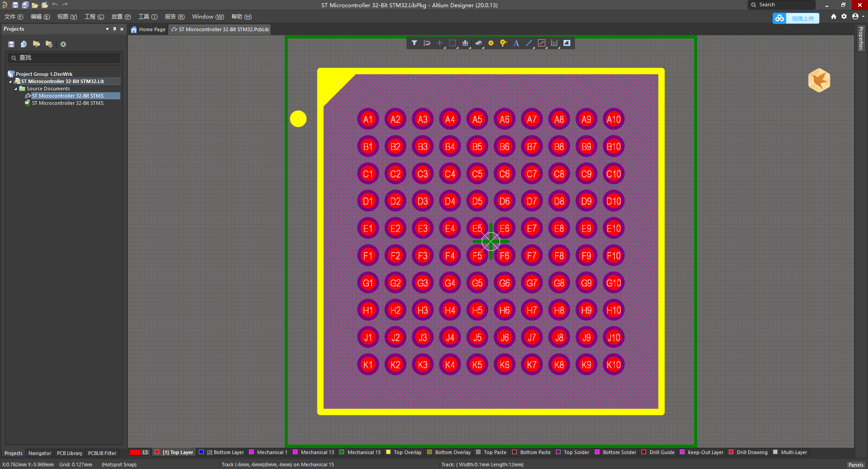
Task: Collapse the Source Documents folder
Action: tap(16, 89)
